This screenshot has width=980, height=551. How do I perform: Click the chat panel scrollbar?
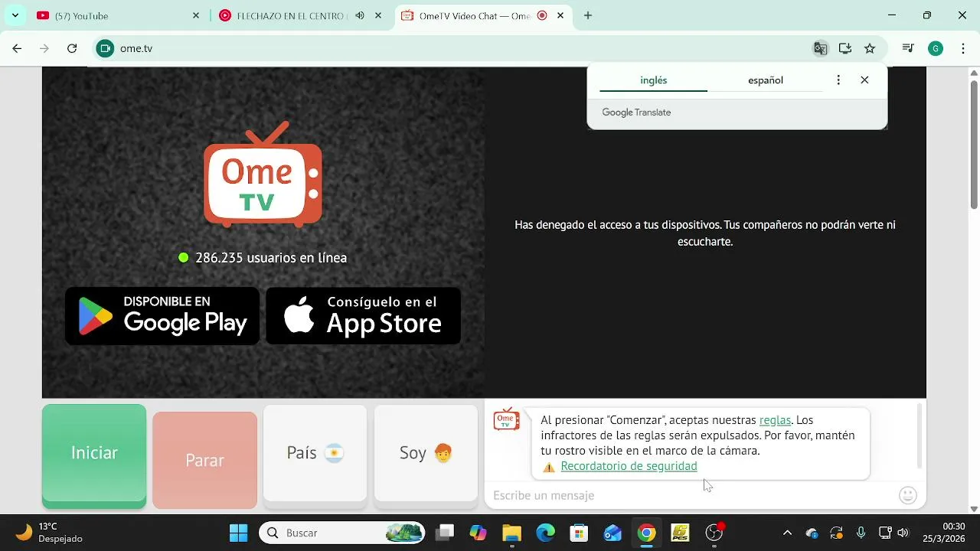(x=920, y=436)
